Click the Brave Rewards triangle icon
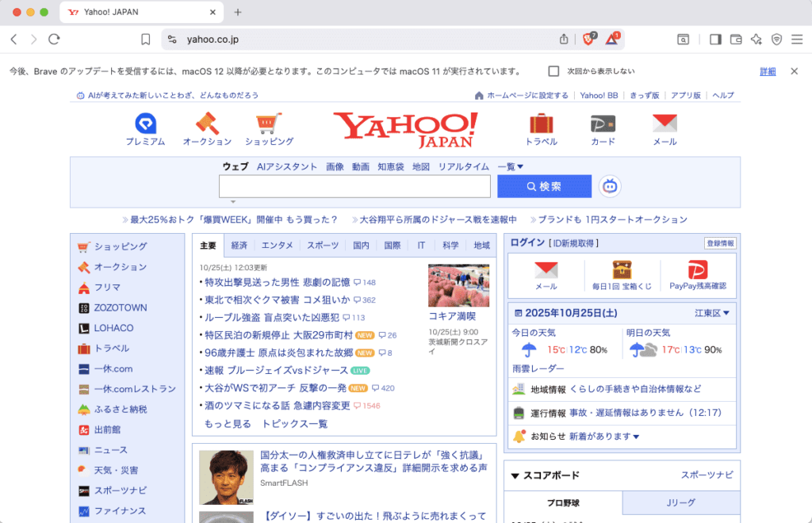 pos(612,39)
